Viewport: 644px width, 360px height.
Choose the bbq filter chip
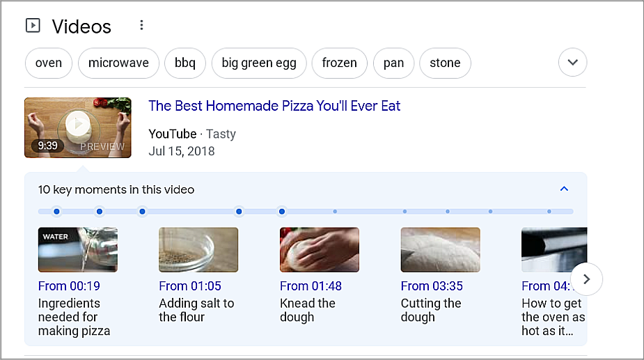[x=185, y=63]
